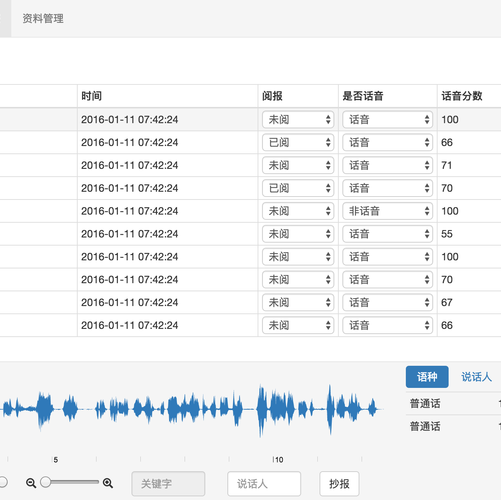Image resolution: width=501 pixels, height=500 pixels.
Task: Switch to the 说话人 tab
Action: [476, 377]
